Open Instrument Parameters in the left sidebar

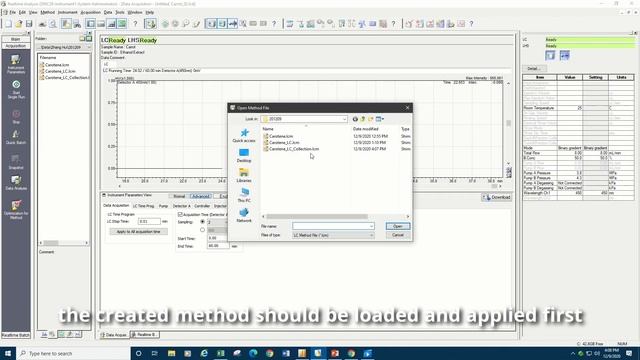point(16,64)
